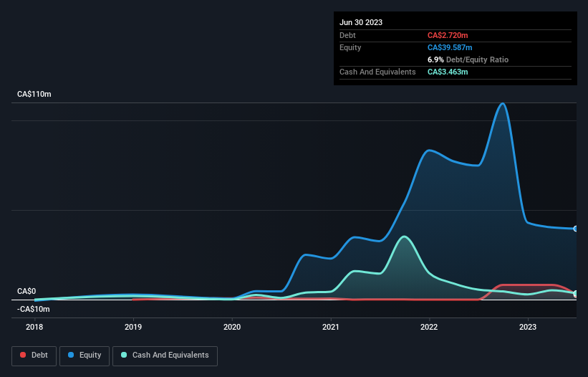Click the teal Cash And Equivalents dot

pyautogui.click(x=124, y=355)
